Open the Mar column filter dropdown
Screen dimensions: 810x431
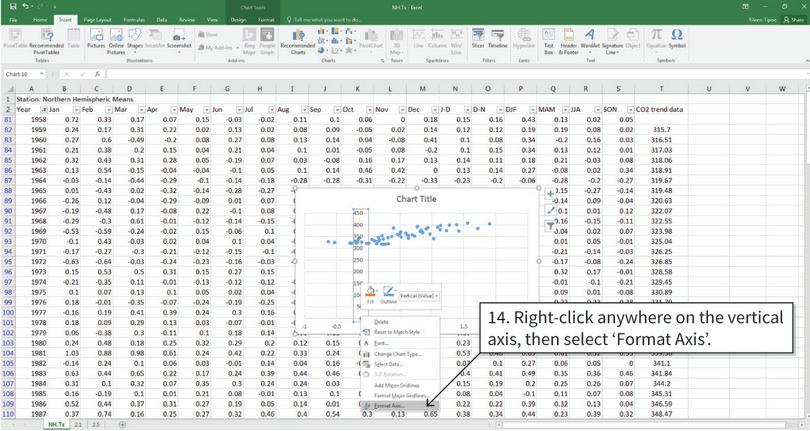tap(142, 110)
